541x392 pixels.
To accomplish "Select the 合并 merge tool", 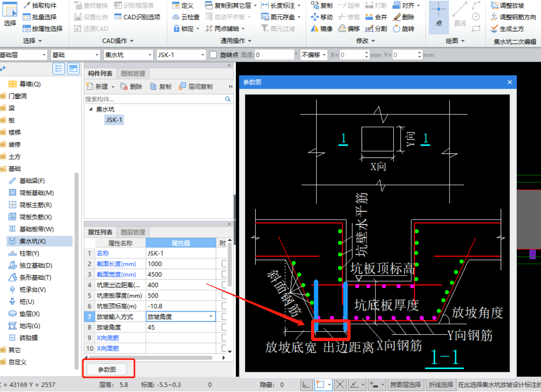I will tap(376, 17).
